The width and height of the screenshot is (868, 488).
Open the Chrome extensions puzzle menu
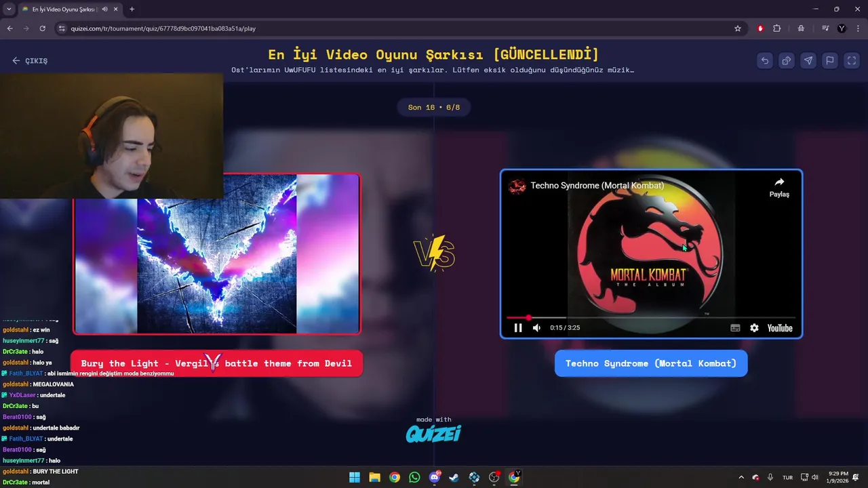click(x=777, y=28)
